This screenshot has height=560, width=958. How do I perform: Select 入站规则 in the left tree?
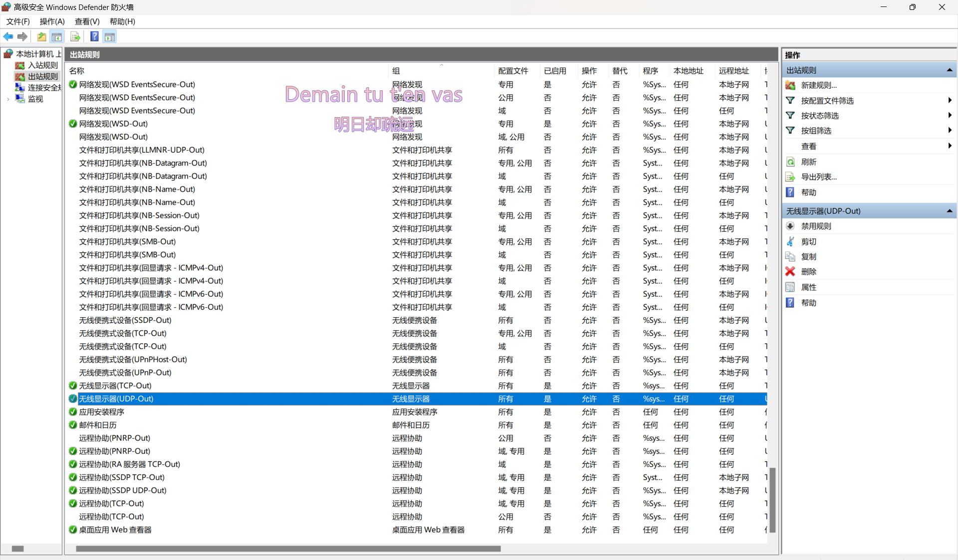[x=42, y=65]
